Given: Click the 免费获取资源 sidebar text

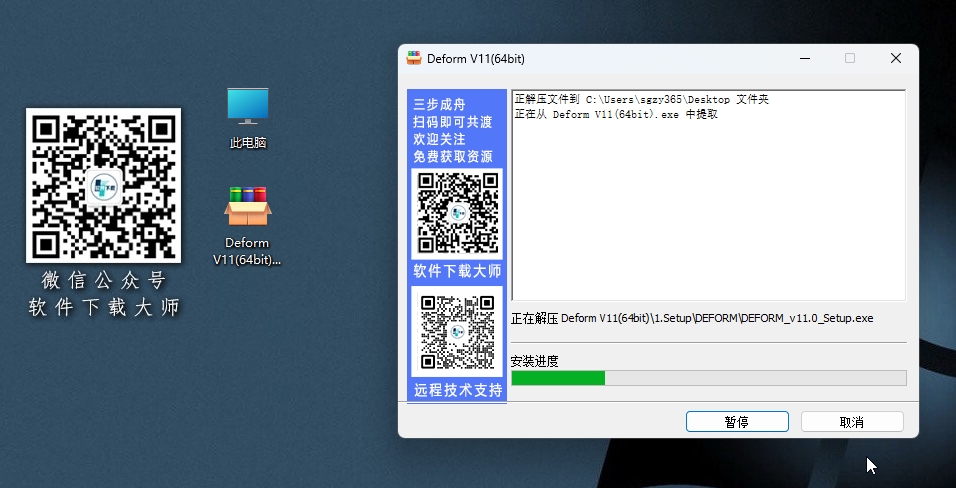Looking at the screenshot, I should (x=453, y=156).
